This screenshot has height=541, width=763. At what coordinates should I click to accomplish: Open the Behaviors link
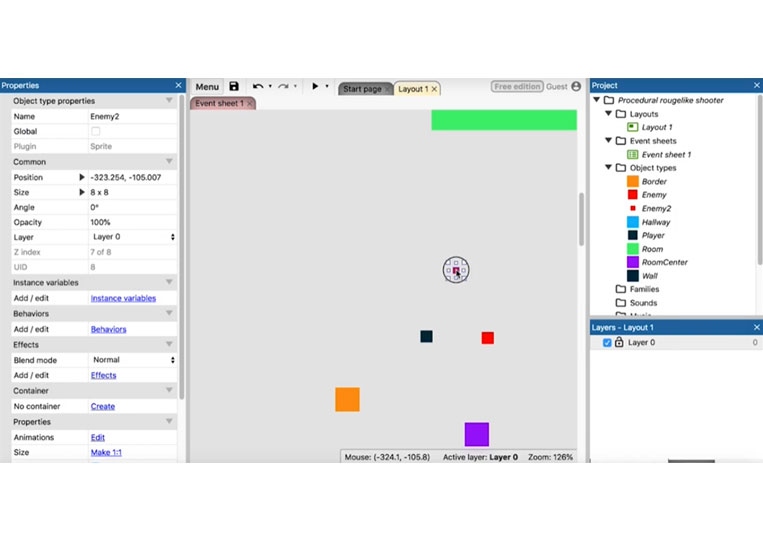[109, 329]
